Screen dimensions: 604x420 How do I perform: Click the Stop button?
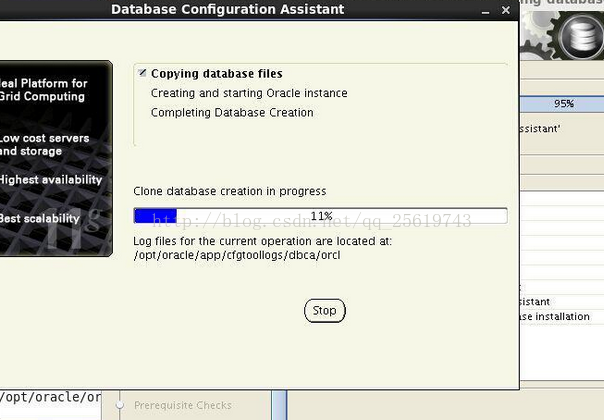(325, 311)
